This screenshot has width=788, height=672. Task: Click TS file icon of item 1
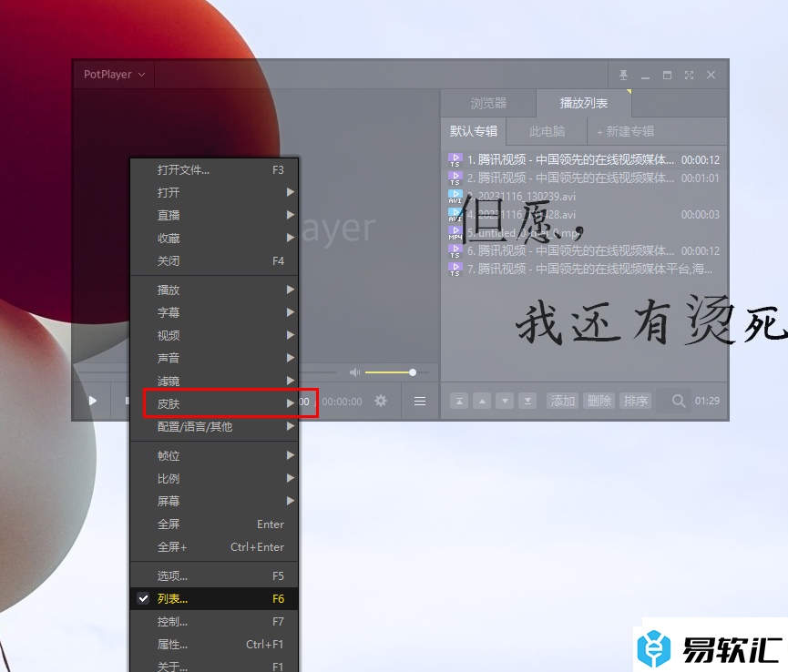point(455,159)
